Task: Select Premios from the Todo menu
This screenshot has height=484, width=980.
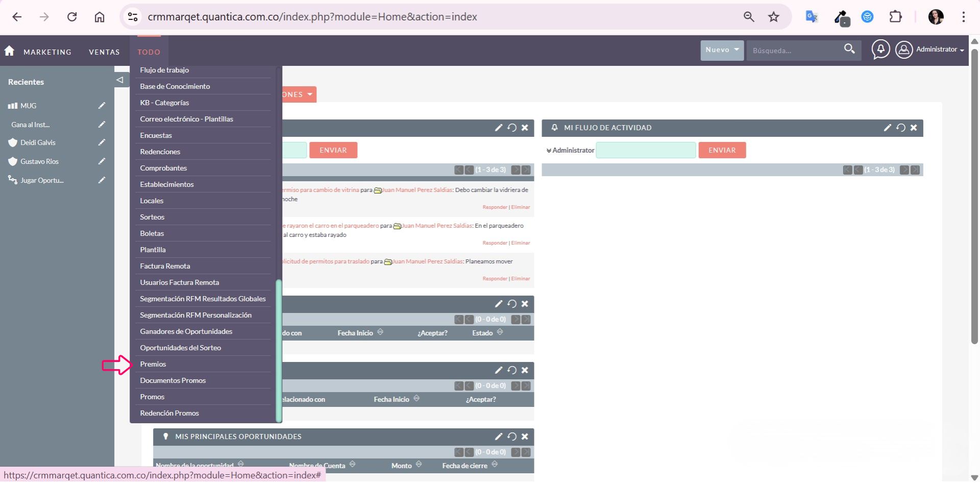Action: [x=153, y=364]
